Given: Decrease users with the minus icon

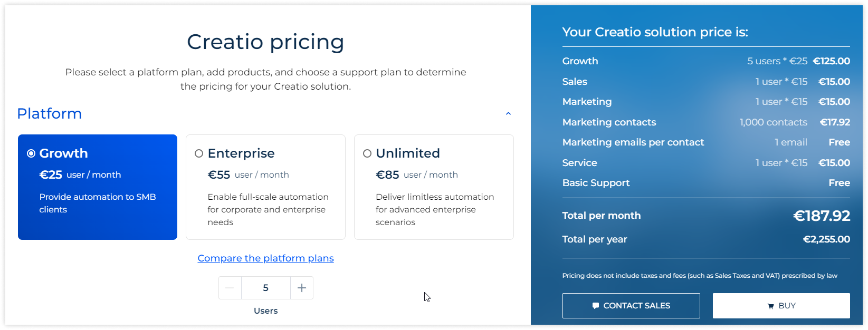Looking at the screenshot, I should (x=230, y=288).
